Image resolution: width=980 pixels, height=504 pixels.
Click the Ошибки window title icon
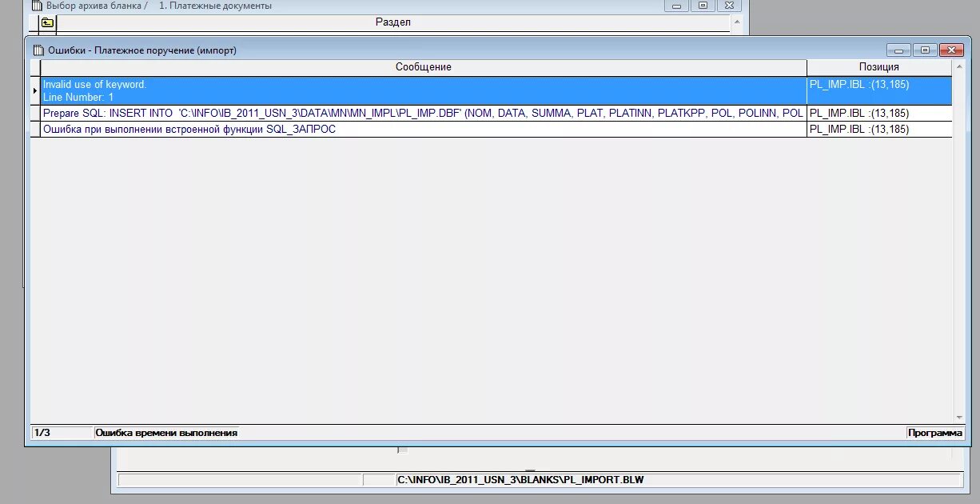point(38,50)
